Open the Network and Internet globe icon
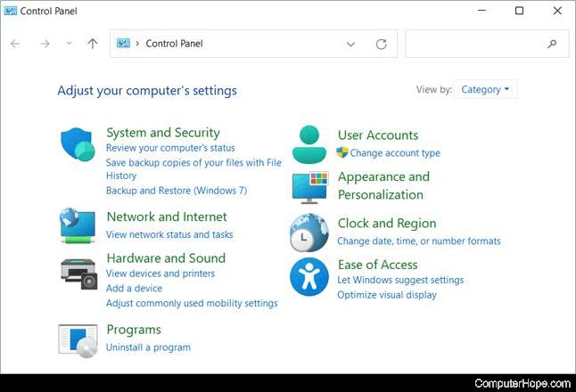This screenshot has width=576, height=392. click(78, 225)
